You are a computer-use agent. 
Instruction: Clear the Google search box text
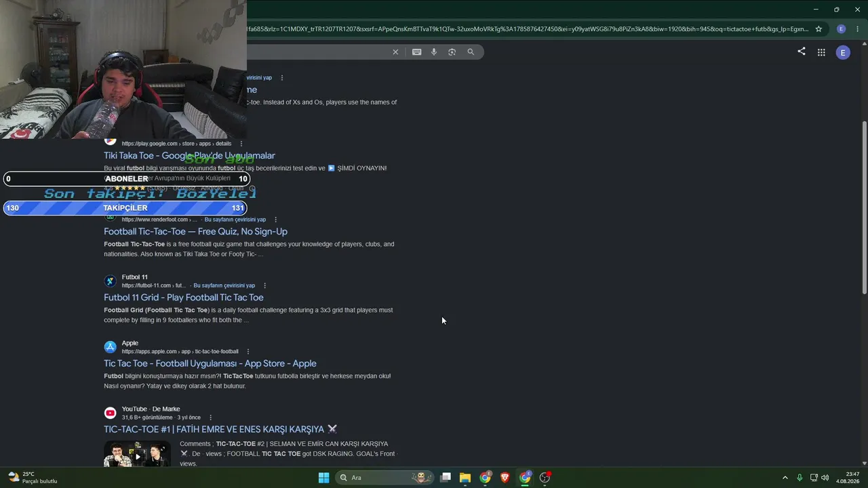coord(395,52)
